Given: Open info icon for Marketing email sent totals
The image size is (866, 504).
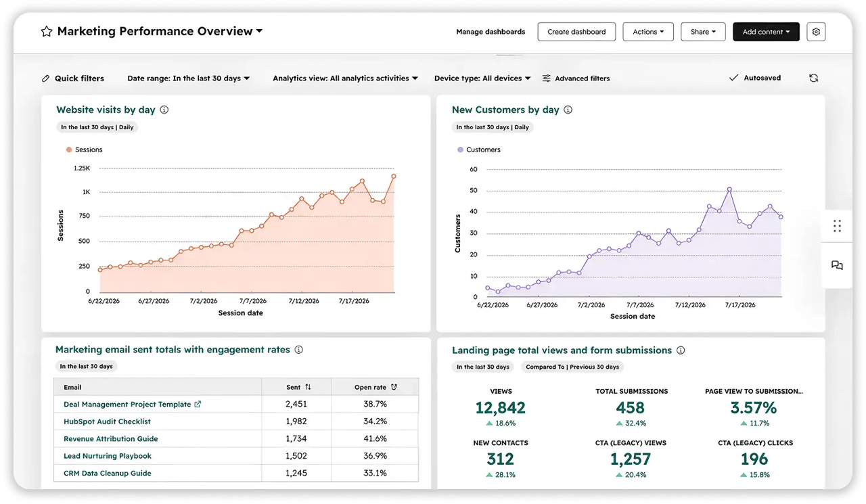Looking at the screenshot, I should (x=299, y=350).
